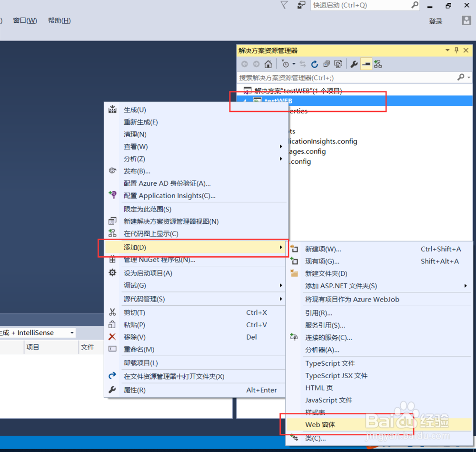The image size is (476, 452).
Task: Open the 窗口(W) menu
Action: click(24, 20)
